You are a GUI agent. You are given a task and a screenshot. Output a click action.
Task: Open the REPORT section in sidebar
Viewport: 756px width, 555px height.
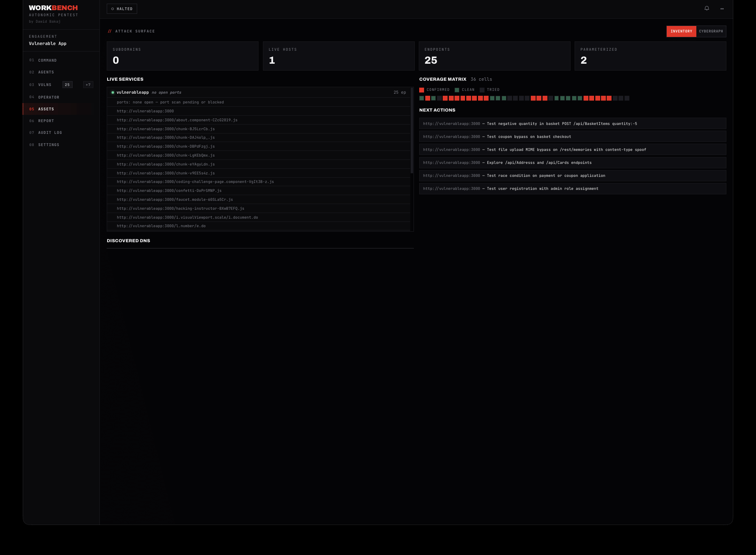click(x=61, y=121)
